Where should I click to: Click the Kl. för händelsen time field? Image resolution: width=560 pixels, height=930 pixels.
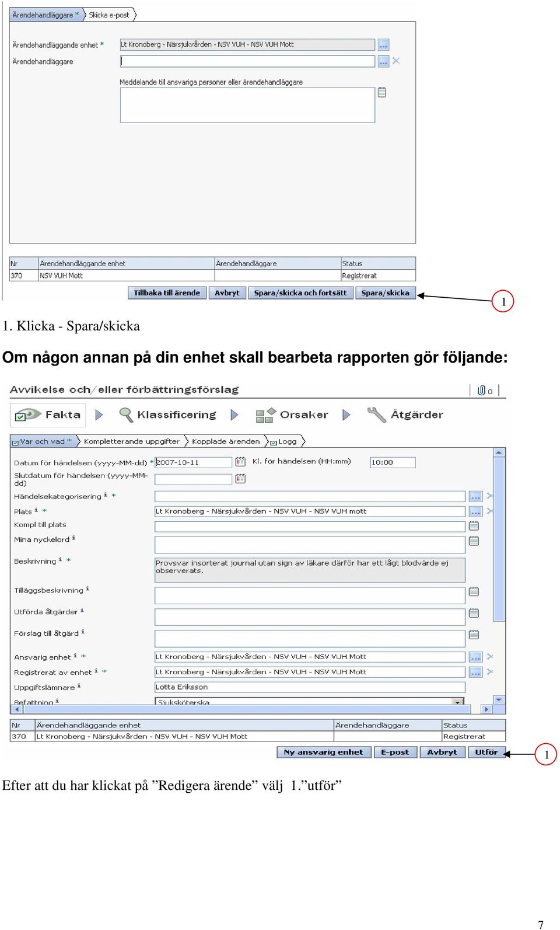393,462
